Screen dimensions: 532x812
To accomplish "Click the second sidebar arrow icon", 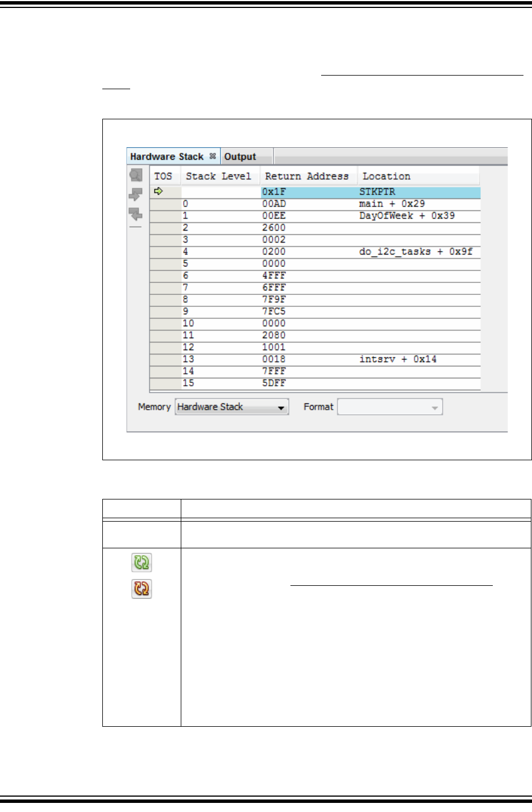I will pyautogui.click(x=135, y=194).
